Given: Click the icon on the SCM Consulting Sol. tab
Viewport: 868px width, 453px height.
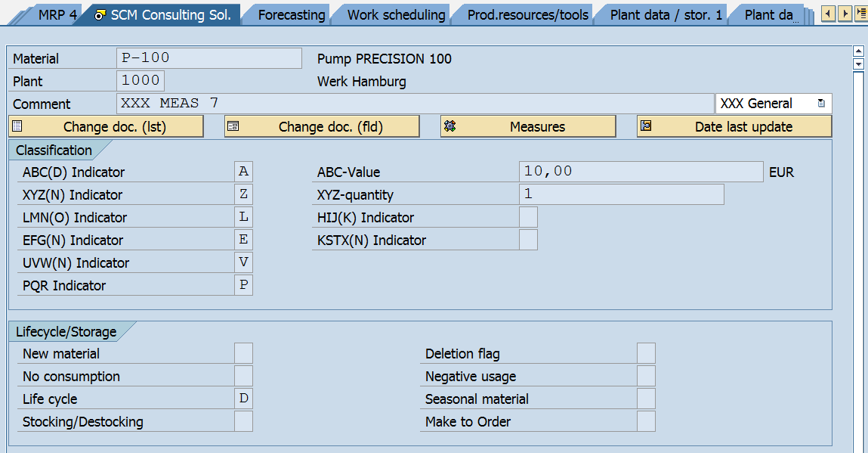Looking at the screenshot, I should tap(100, 15).
